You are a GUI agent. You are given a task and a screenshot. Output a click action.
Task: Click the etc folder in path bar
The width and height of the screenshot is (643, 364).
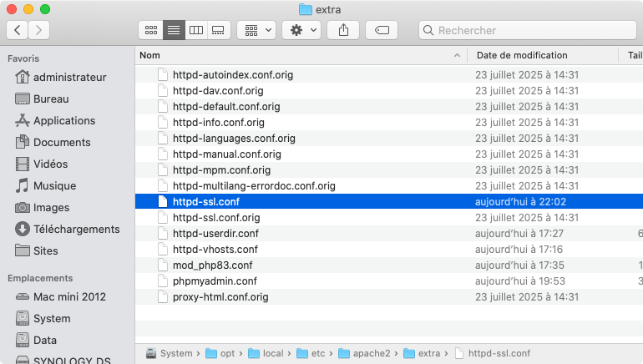pyautogui.click(x=316, y=353)
